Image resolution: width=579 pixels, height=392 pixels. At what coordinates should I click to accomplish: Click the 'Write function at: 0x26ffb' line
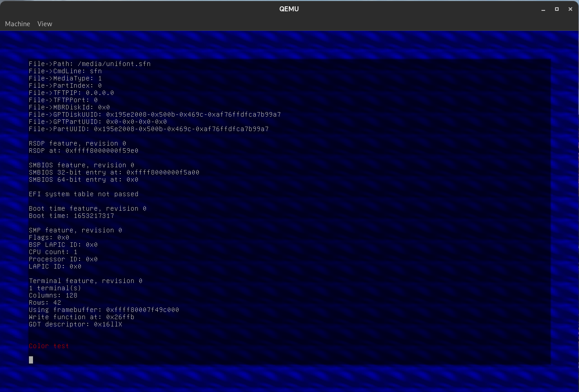pyautogui.click(x=81, y=317)
